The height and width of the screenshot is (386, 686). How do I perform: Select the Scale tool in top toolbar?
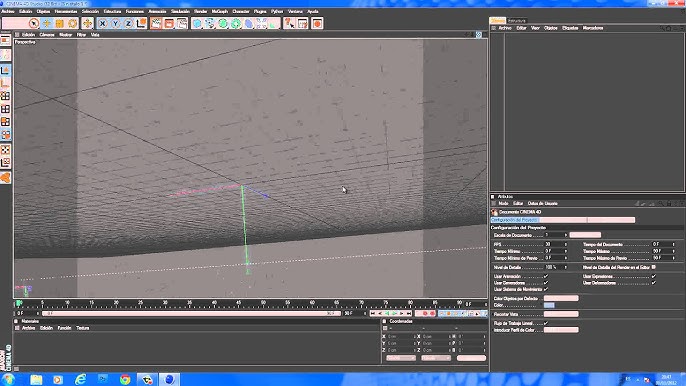point(60,23)
